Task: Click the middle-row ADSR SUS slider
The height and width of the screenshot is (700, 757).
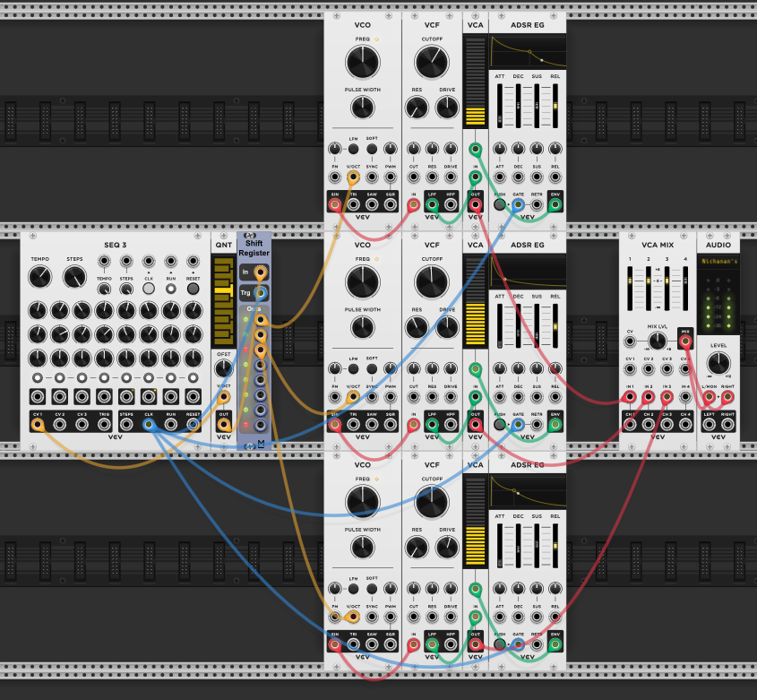Action: tap(537, 325)
